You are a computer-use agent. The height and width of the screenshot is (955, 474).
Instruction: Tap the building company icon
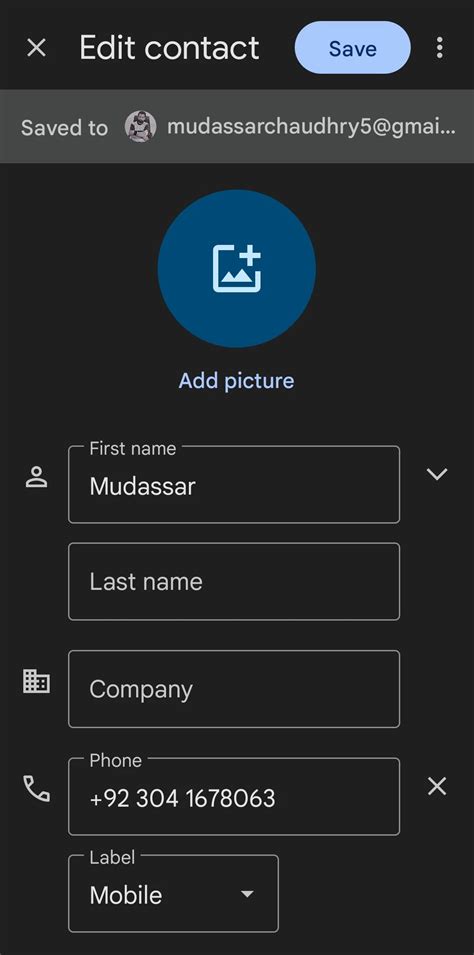point(37,681)
